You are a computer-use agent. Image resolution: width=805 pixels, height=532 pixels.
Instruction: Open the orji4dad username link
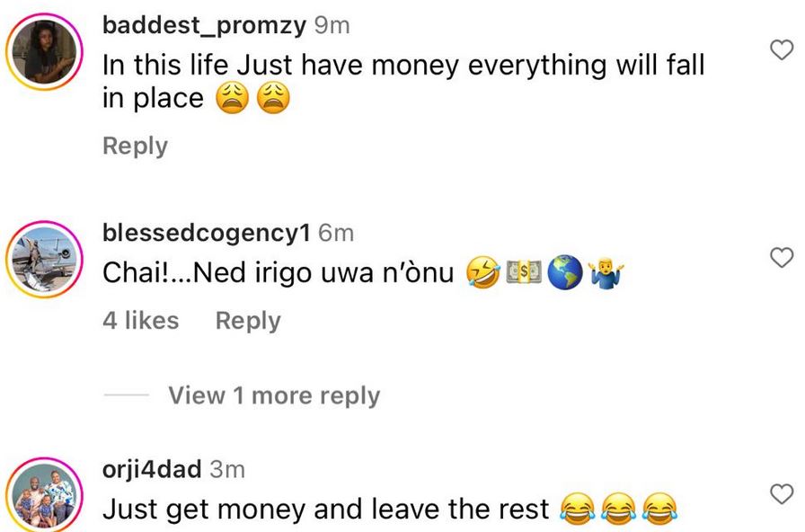[152, 469]
